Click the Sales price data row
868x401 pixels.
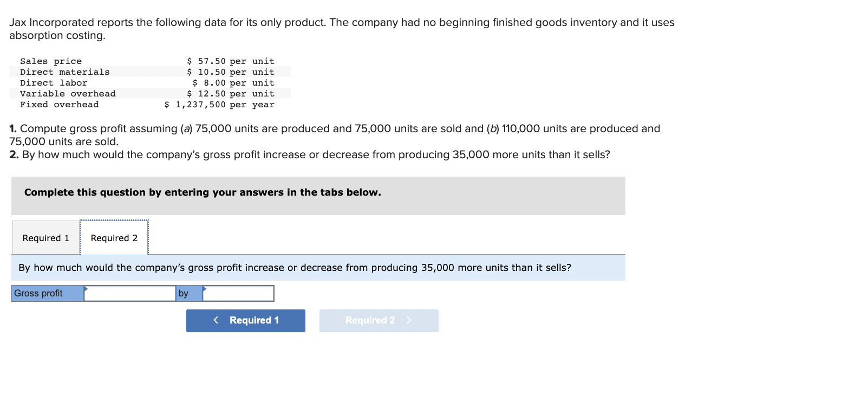coord(150,61)
